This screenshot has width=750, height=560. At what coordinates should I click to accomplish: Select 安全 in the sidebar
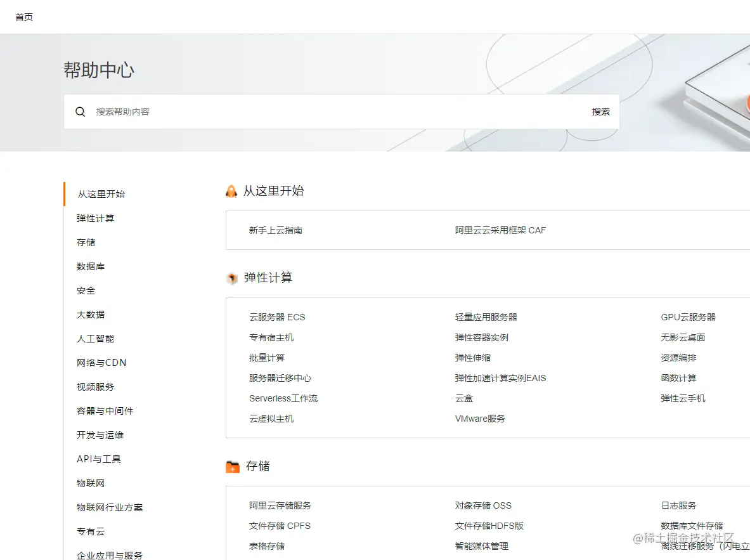pyautogui.click(x=86, y=290)
